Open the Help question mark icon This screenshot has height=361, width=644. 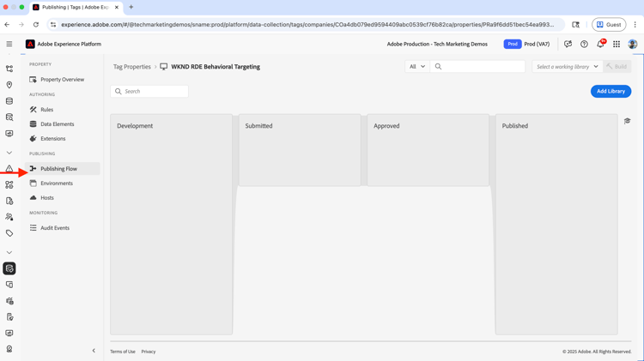coord(584,44)
